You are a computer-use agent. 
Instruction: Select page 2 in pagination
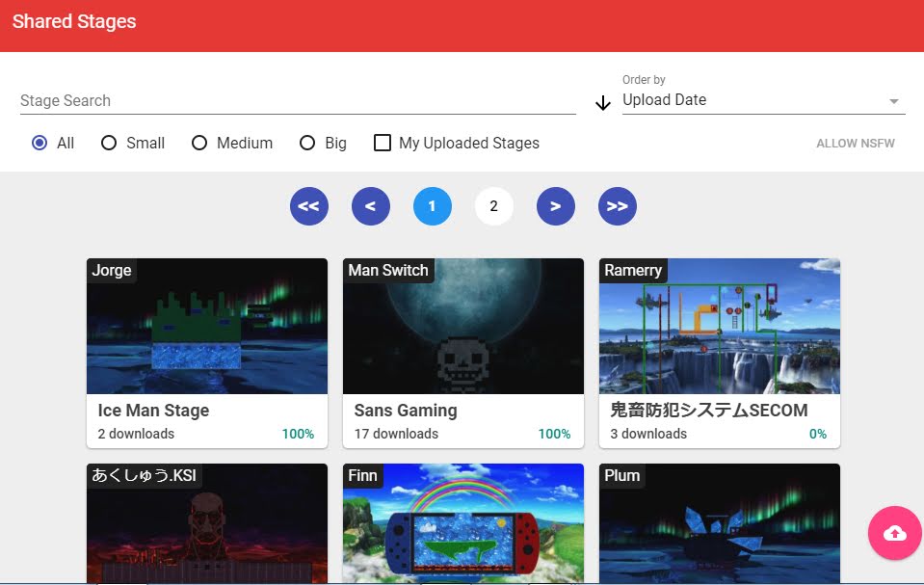[494, 206]
